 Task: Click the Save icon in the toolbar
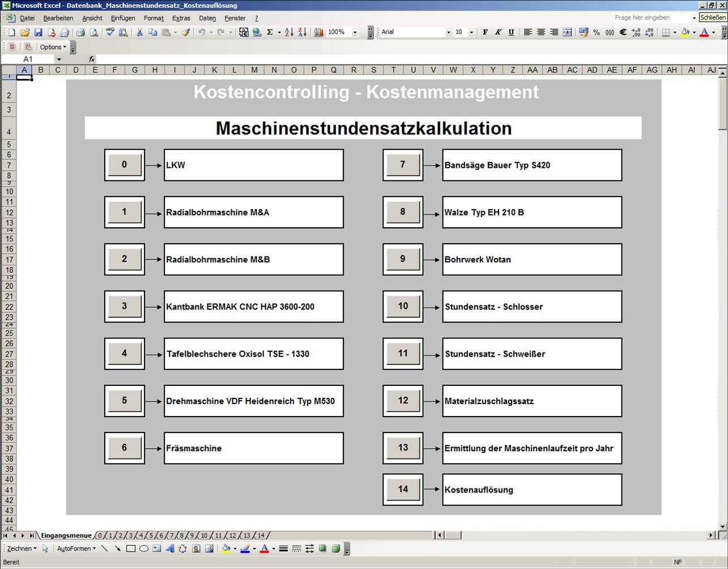[38, 32]
